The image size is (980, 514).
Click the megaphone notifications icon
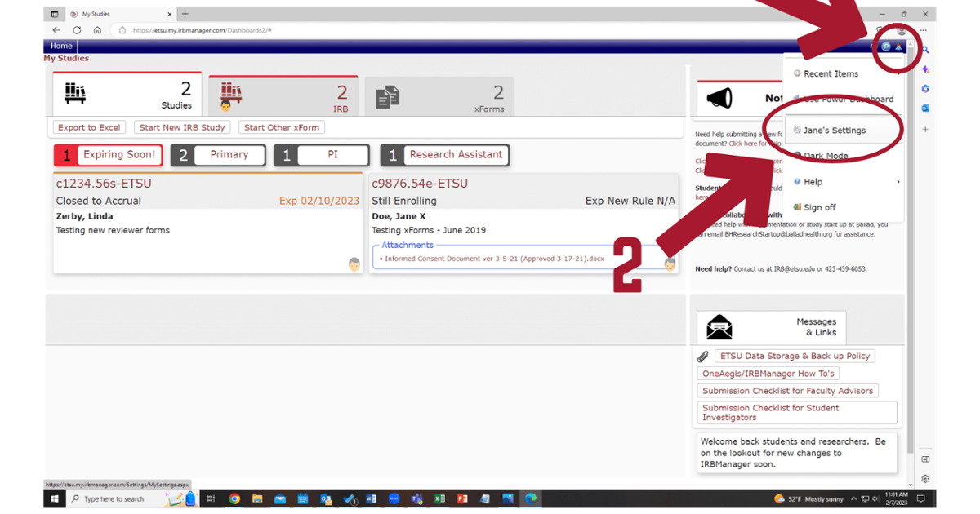click(719, 99)
